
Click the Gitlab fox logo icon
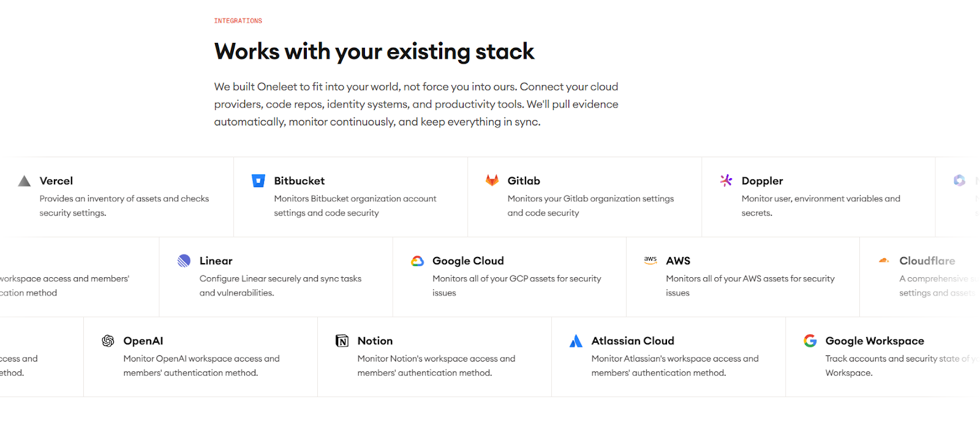click(x=492, y=180)
